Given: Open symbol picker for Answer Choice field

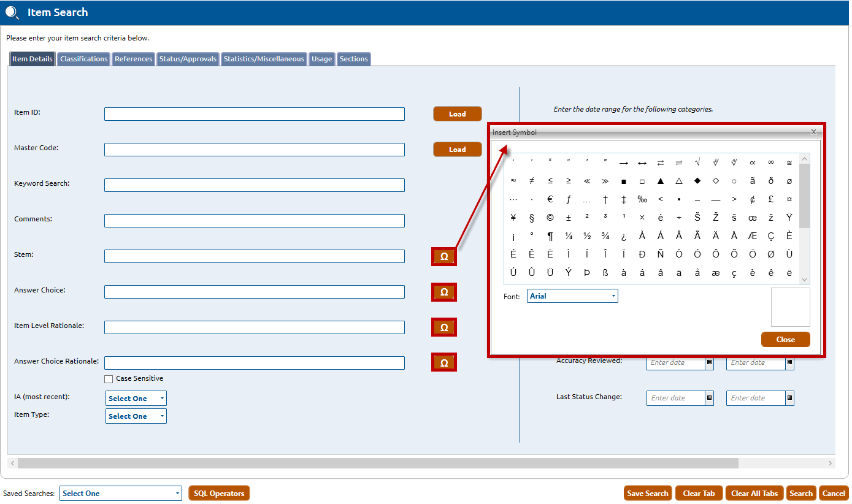Looking at the screenshot, I should coord(444,292).
